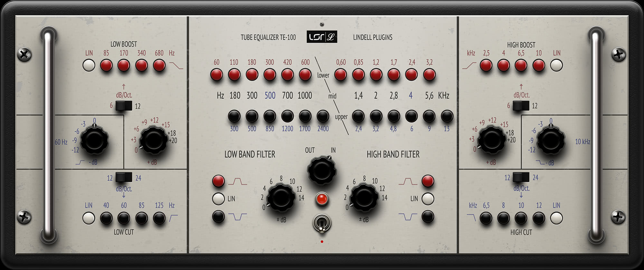This screenshot has width=644, height=270.
Task: Select the 2400 Hz upper-row black button
Action: (323, 116)
